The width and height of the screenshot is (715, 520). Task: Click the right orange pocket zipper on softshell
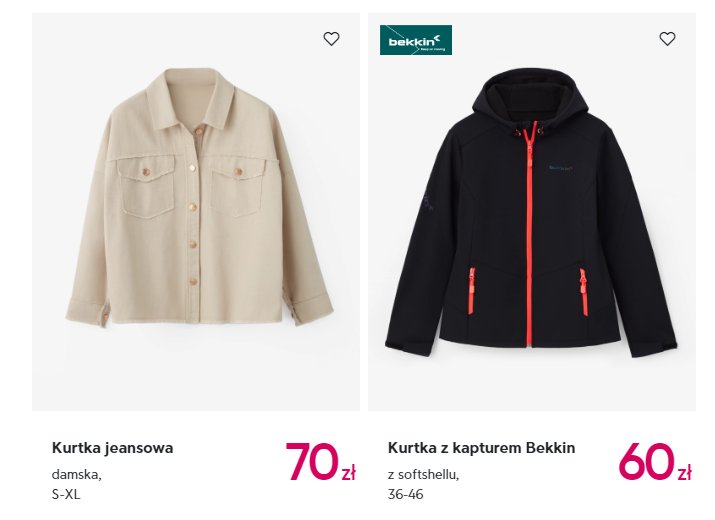[583, 292]
